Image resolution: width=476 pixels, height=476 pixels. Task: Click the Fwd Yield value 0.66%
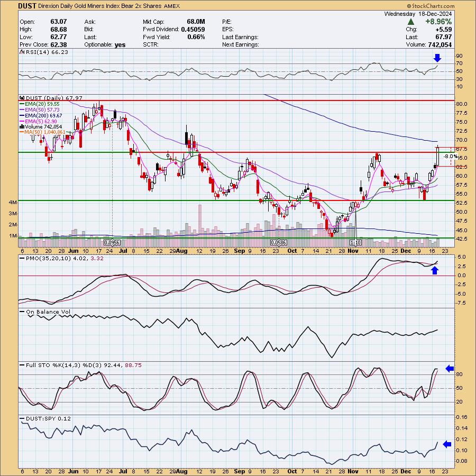(x=196, y=37)
